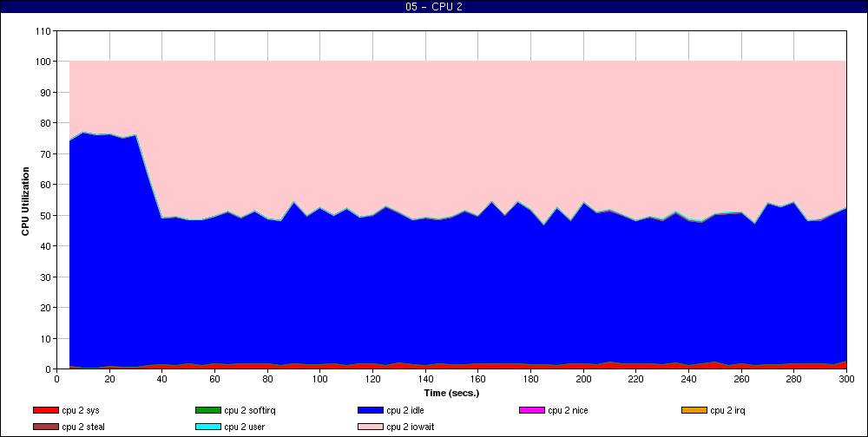Click the magenta cpu 2 nice legend swatch

tap(532, 410)
